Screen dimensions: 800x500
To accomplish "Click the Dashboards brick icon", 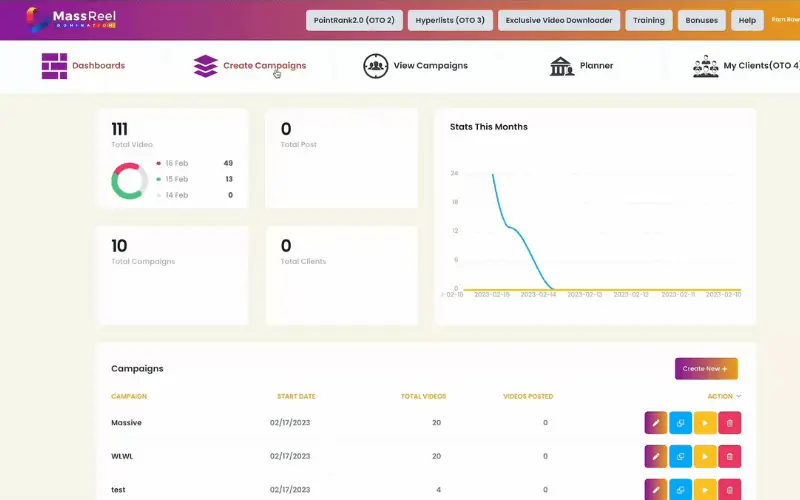I will pyautogui.click(x=54, y=66).
